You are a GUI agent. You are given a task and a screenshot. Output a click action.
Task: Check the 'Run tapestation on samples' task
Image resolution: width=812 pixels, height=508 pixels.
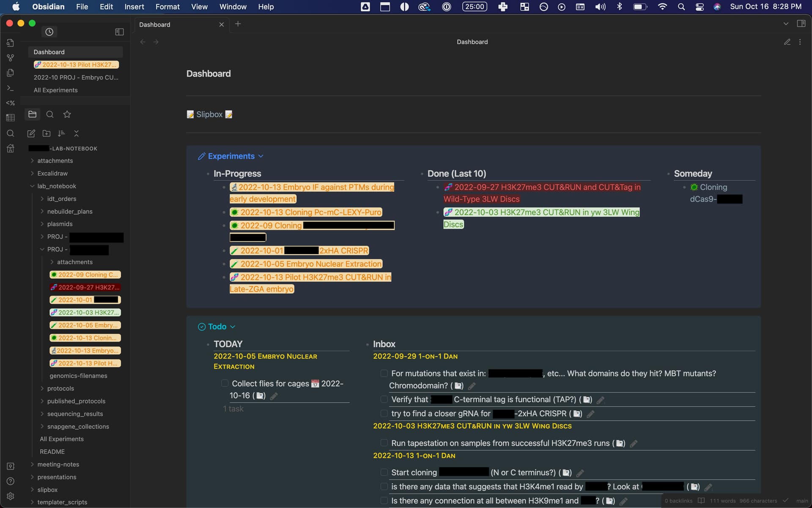point(384,443)
